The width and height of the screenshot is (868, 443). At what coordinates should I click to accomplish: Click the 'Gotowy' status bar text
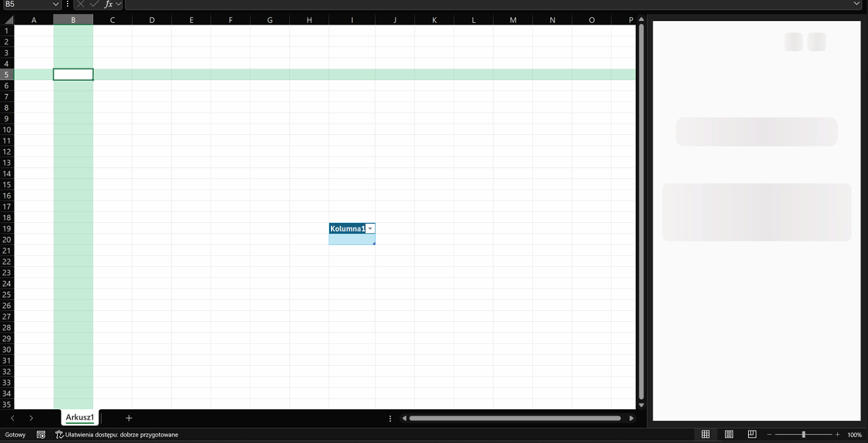coord(15,435)
